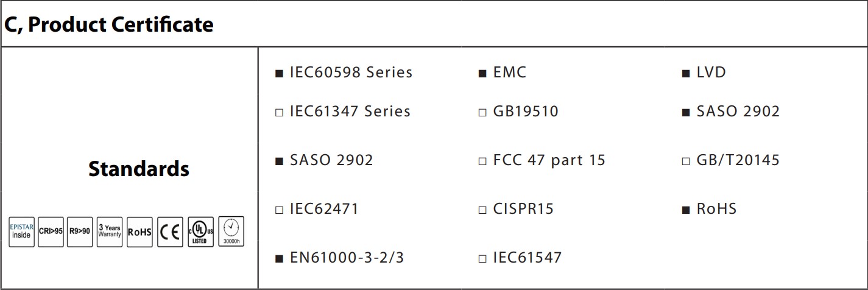This screenshot has width=868, height=290.
Task: Tick the CISPR15 checkbox
Action: click(482, 210)
